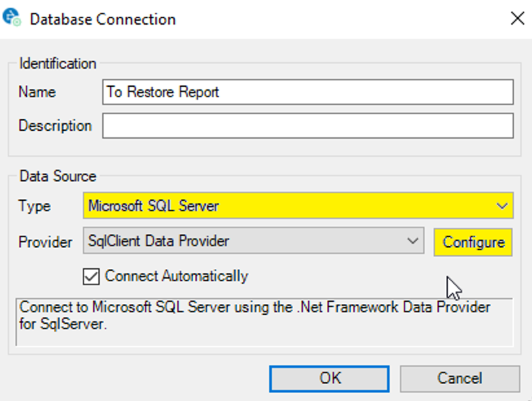Expand the Type dropdown chevron arrow
The image size is (532, 401).
tap(502, 206)
